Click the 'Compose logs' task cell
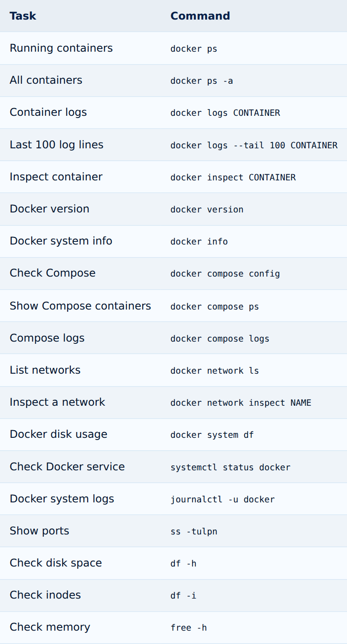The width and height of the screenshot is (347, 644). tap(47, 338)
